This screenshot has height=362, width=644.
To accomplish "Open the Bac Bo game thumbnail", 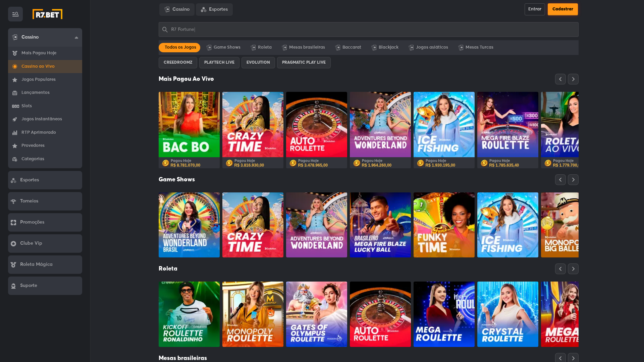I will click(189, 124).
